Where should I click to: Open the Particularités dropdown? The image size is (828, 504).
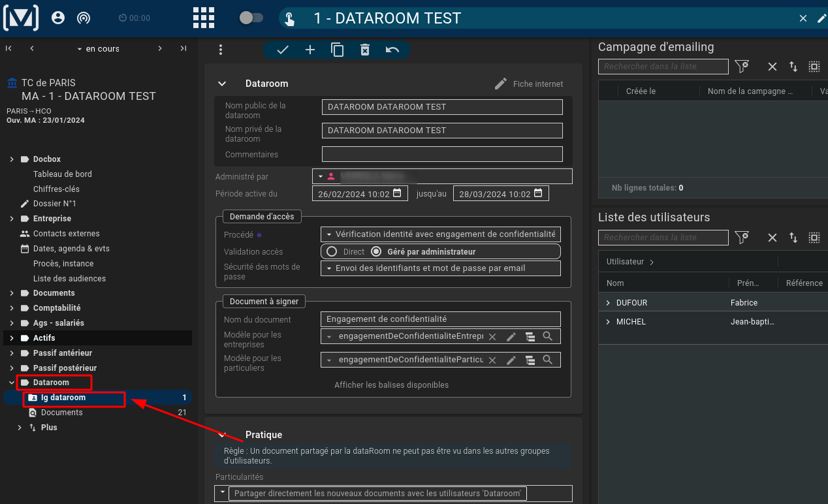[223, 492]
